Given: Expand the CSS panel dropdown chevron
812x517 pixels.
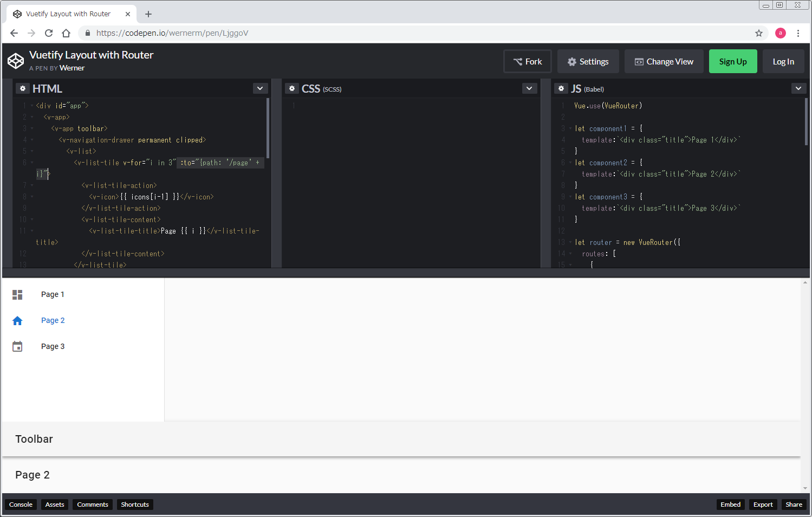Looking at the screenshot, I should (529, 88).
